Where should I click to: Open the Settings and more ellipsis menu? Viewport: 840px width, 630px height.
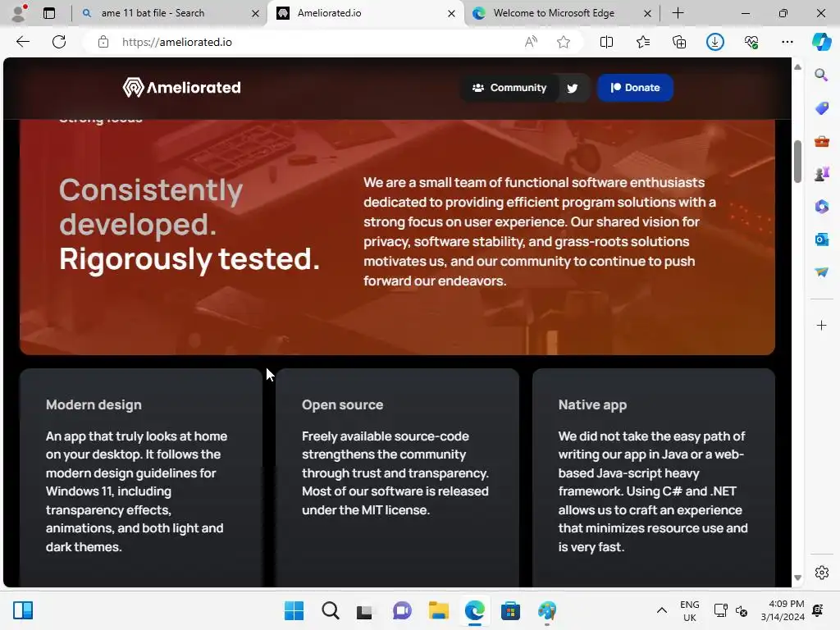click(x=787, y=42)
